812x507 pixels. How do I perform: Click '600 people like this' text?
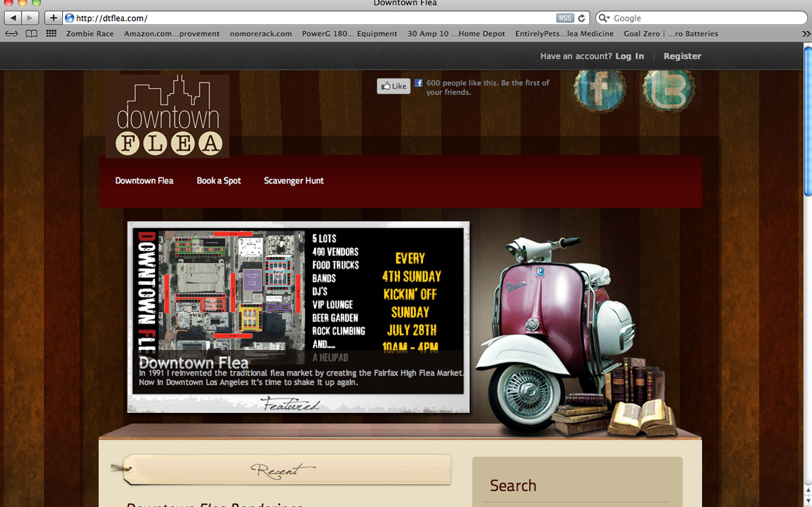point(464,83)
